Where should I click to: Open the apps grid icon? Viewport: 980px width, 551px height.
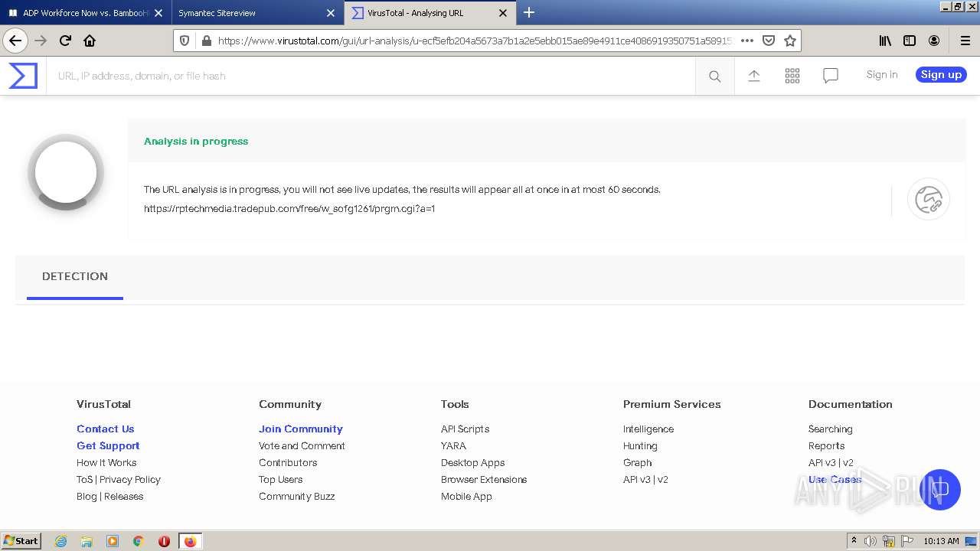[x=792, y=76]
